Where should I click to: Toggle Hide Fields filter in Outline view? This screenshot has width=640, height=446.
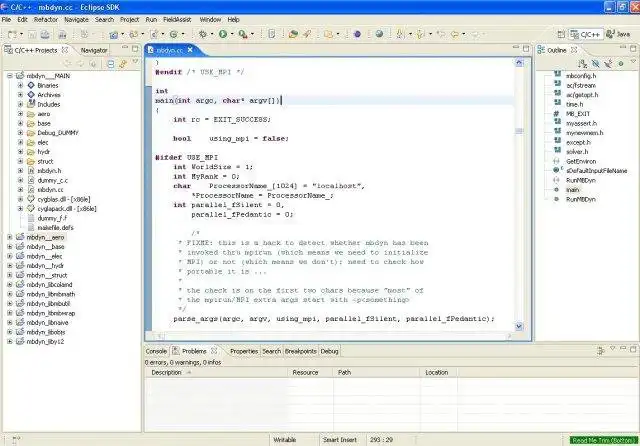596,64
